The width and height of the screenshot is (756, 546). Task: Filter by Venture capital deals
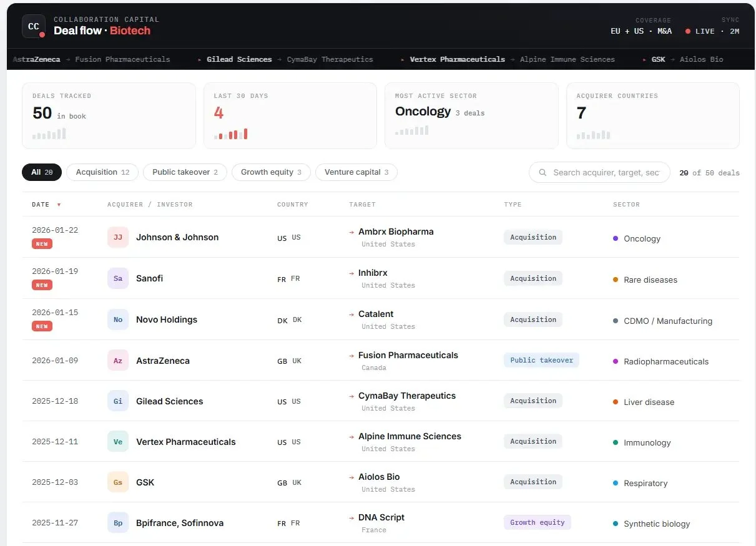356,172
